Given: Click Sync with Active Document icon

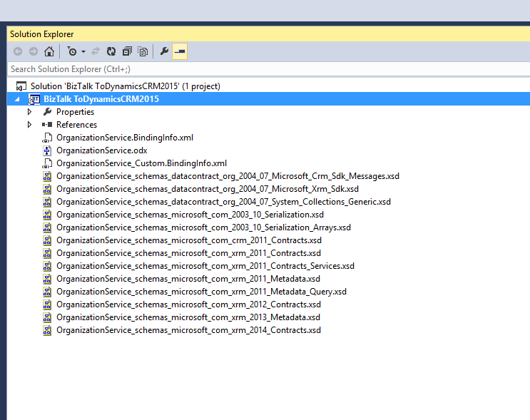Looking at the screenshot, I should [96, 51].
